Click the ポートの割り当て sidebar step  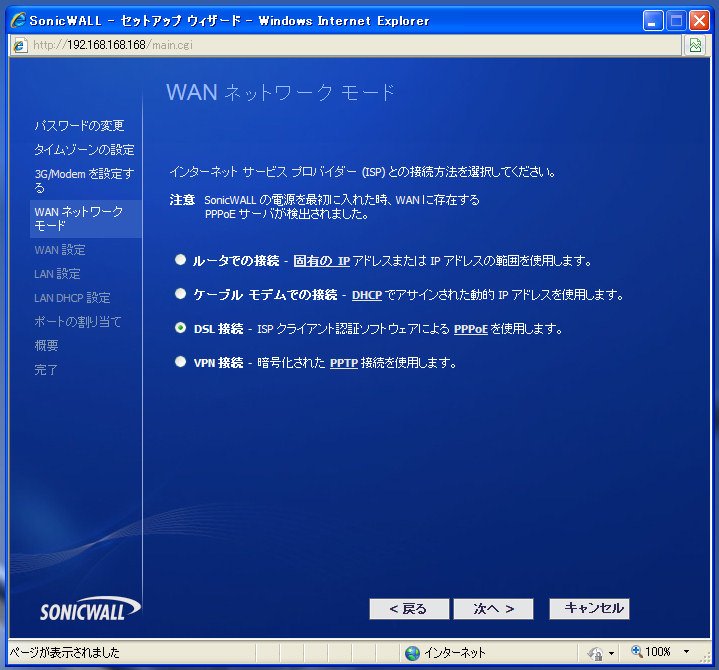(77, 321)
